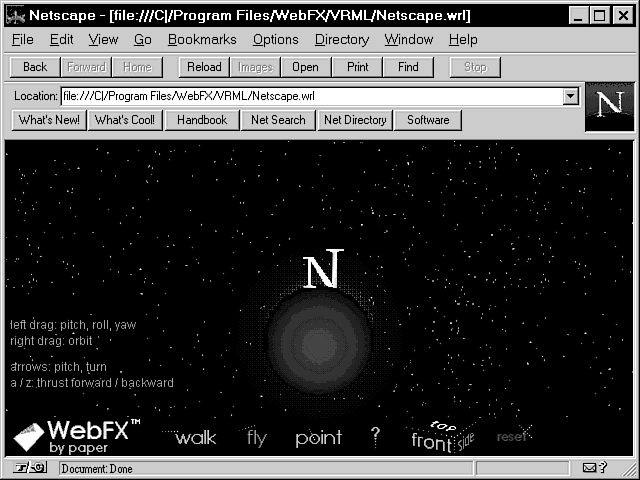Screen dimensions: 640x480
Task: Click the Netscape window system menu icon
Action: click(x=16, y=16)
